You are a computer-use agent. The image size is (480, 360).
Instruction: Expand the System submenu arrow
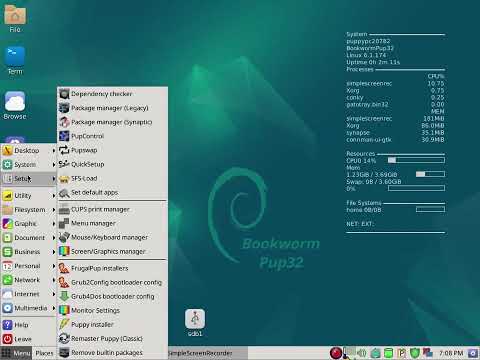point(54,165)
